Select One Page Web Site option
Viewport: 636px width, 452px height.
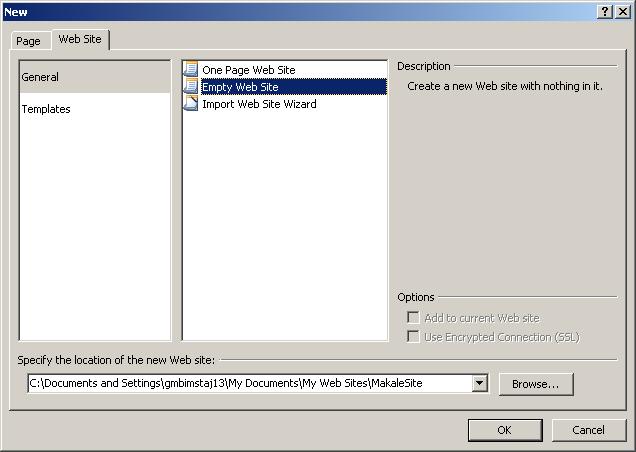285,70
